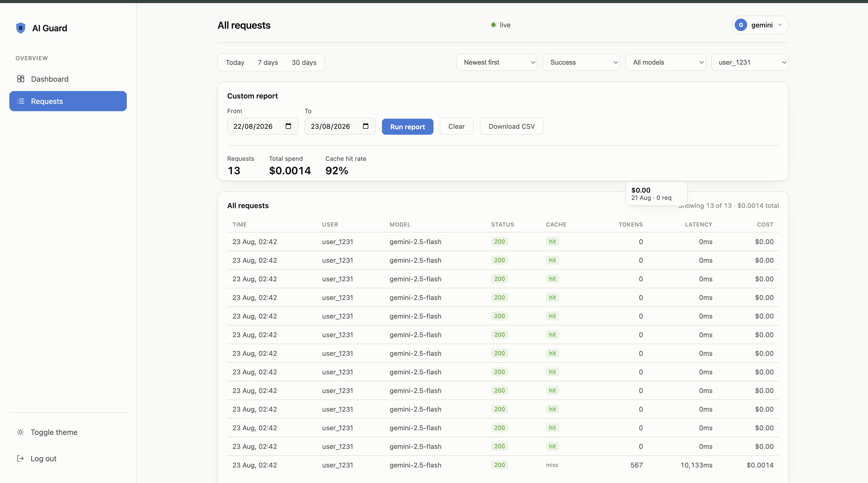
Task: Click the AI Guard shield logo
Action: tap(20, 28)
